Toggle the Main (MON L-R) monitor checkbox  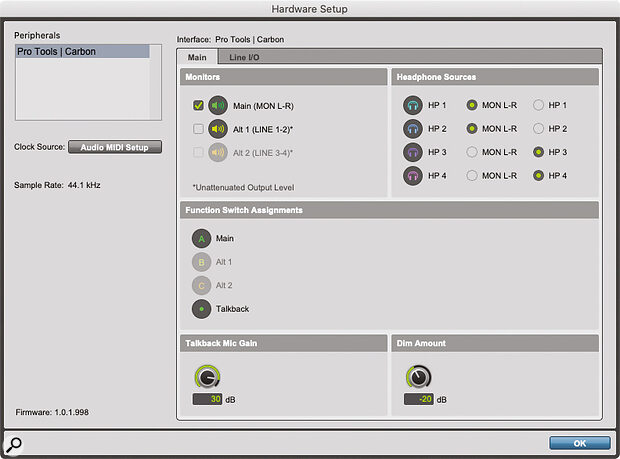pyautogui.click(x=198, y=106)
